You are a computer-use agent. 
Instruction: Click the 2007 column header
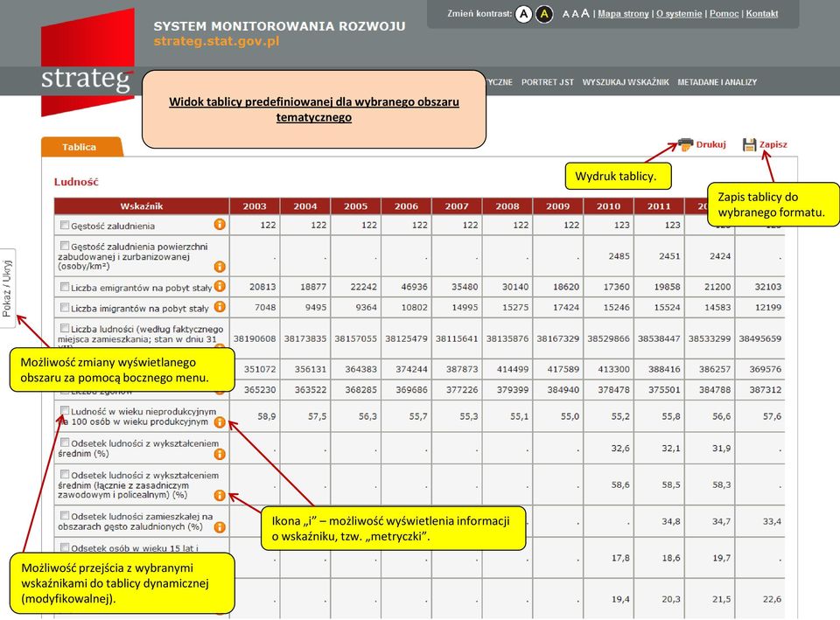(457, 206)
